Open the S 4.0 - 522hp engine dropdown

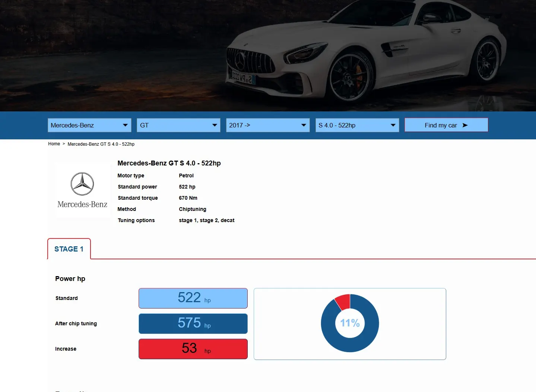pyautogui.click(x=357, y=125)
